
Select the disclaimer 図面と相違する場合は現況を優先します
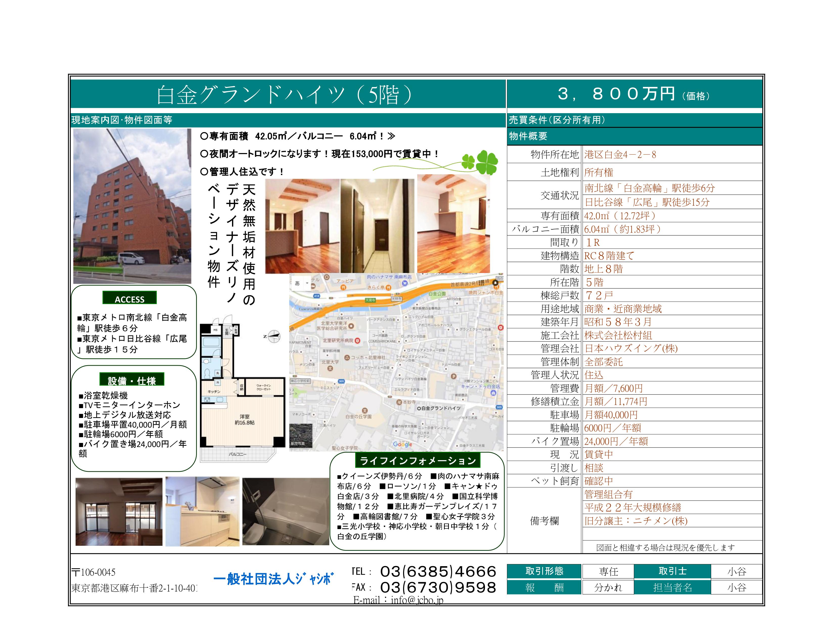click(x=666, y=548)
